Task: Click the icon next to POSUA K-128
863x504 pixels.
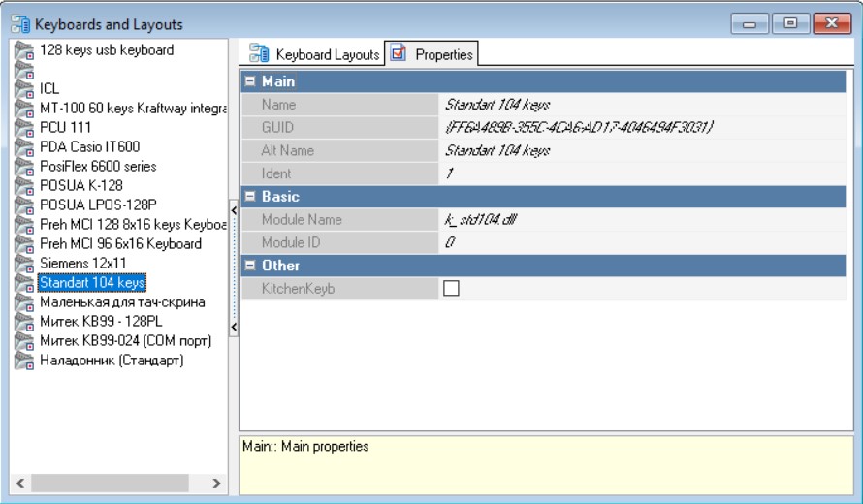Action: pos(24,185)
